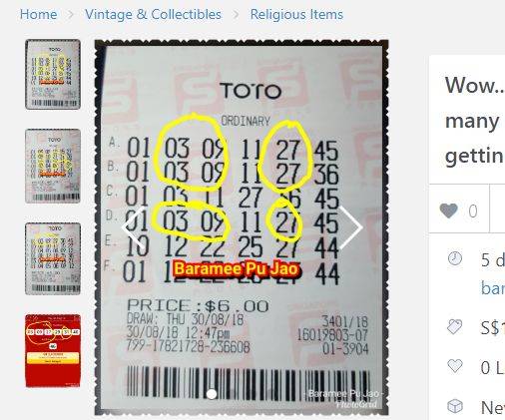This screenshot has width=505, height=420.
Task: Show previous photo with left arrow
Action: (134, 227)
